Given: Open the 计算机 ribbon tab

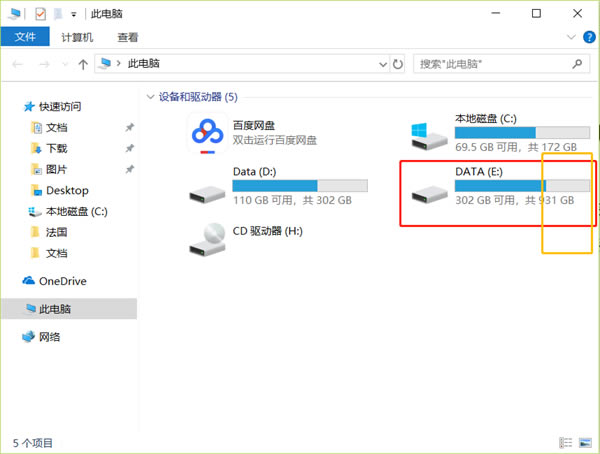Looking at the screenshot, I should coord(77,37).
